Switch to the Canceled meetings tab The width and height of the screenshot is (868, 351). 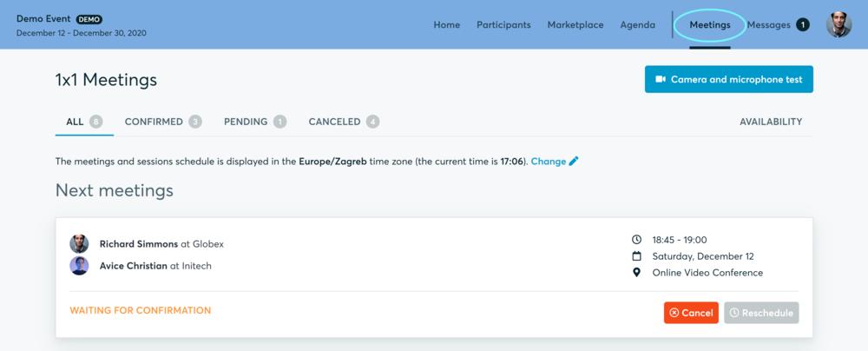344,122
